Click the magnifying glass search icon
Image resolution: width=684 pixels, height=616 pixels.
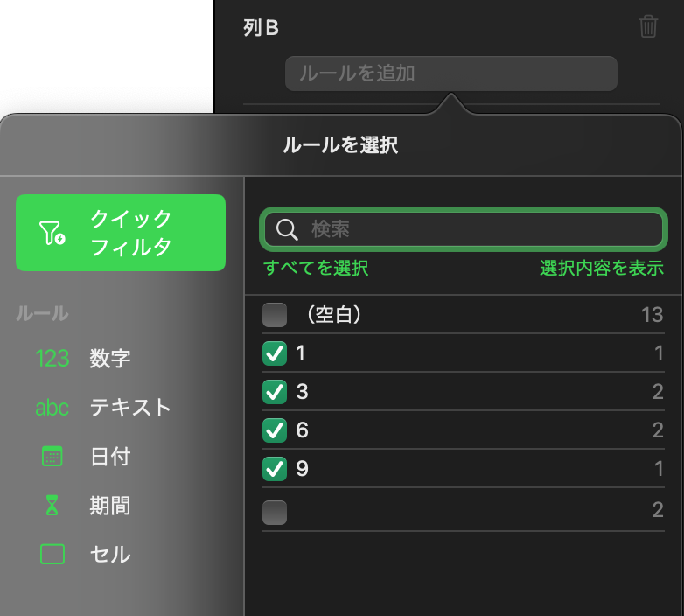click(x=287, y=230)
